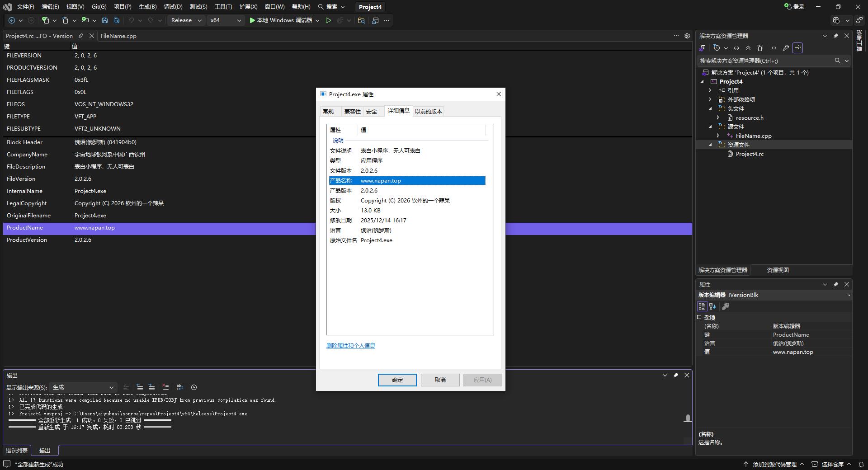
Task: Open the Release configuration dropdown
Action: click(x=186, y=20)
